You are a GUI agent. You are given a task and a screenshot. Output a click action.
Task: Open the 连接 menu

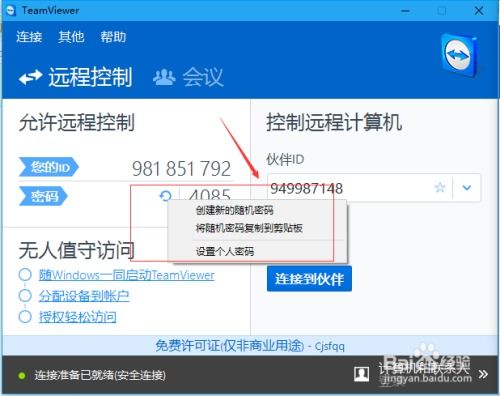coord(29,37)
